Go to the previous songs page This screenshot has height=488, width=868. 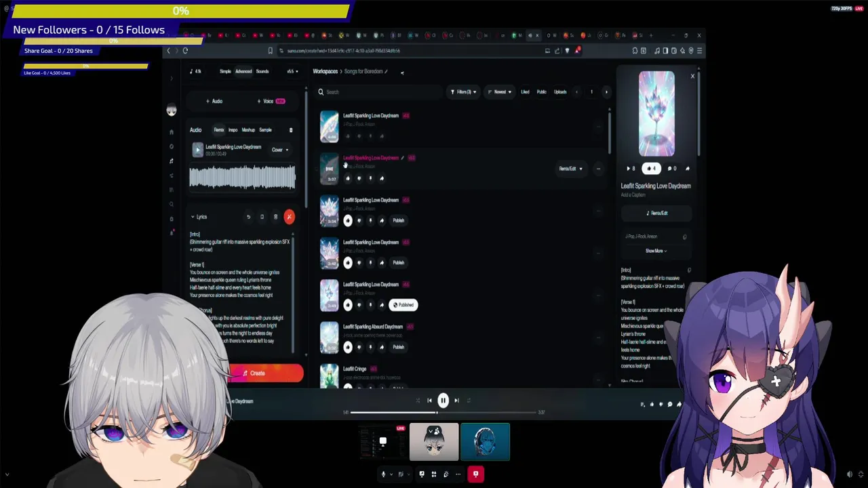point(576,92)
